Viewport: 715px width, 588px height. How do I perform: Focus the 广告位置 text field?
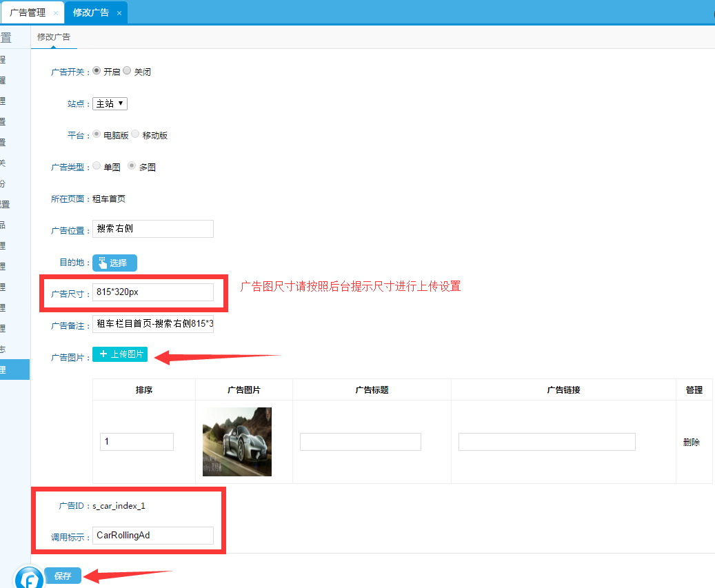pyautogui.click(x=152, y=229)
